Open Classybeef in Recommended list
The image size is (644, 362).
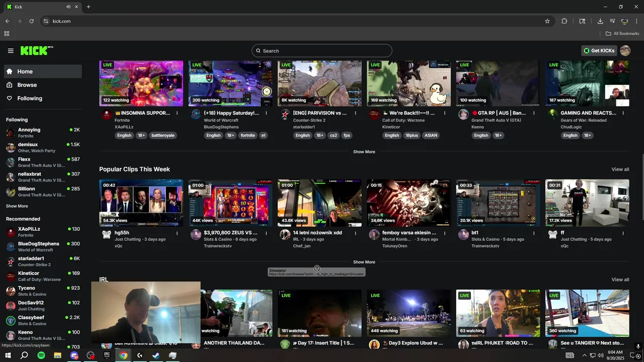coord(43,320)
